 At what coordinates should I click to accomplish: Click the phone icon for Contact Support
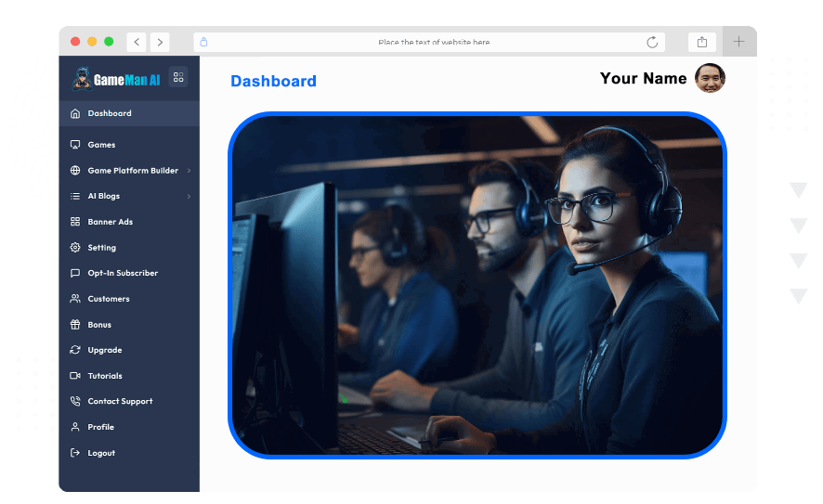pos(75,402)
